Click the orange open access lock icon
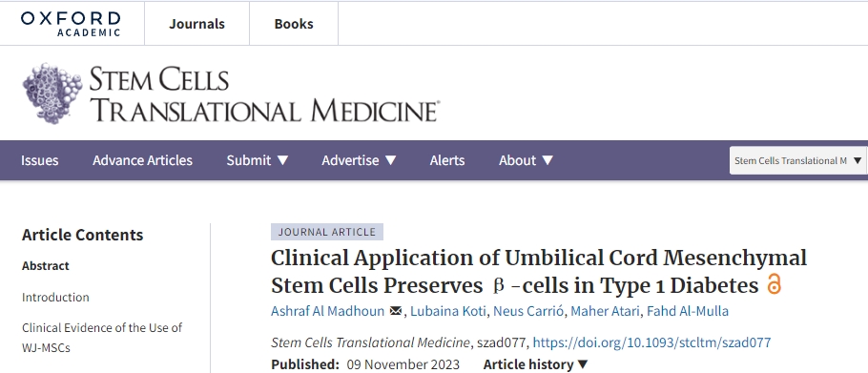868x373 pixels. [x=774, y=285]
